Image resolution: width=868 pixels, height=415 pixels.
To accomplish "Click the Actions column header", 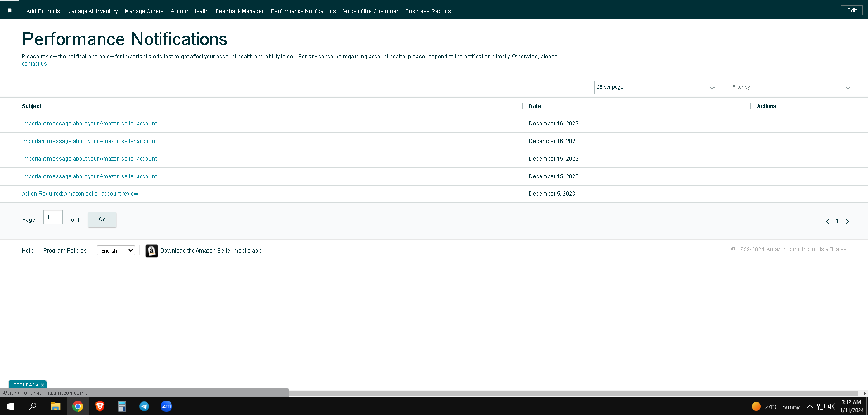I will pos(766,106).
